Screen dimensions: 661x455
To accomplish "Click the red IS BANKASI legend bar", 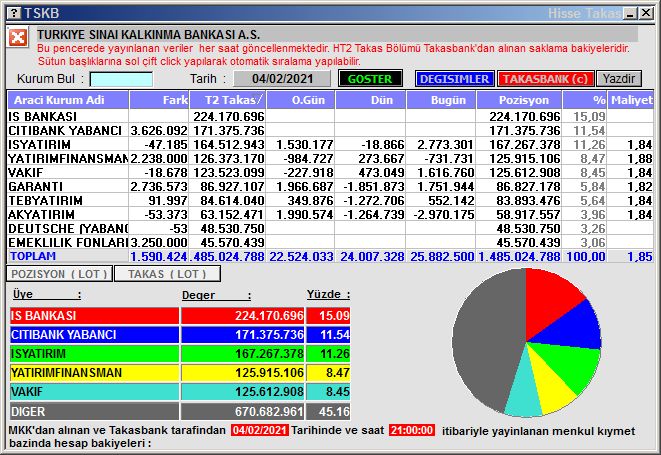I will 94,316.
